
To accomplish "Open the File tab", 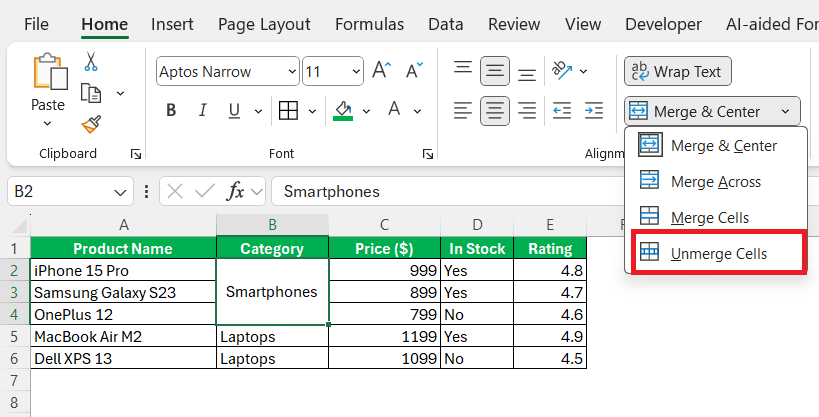I will pos(36,24).
